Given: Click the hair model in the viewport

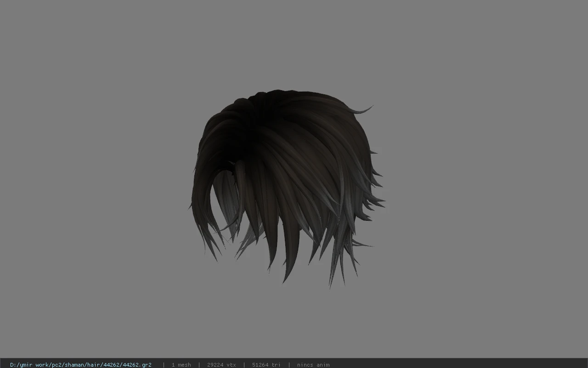Looking at the screenshot, I should click(286, 189).
